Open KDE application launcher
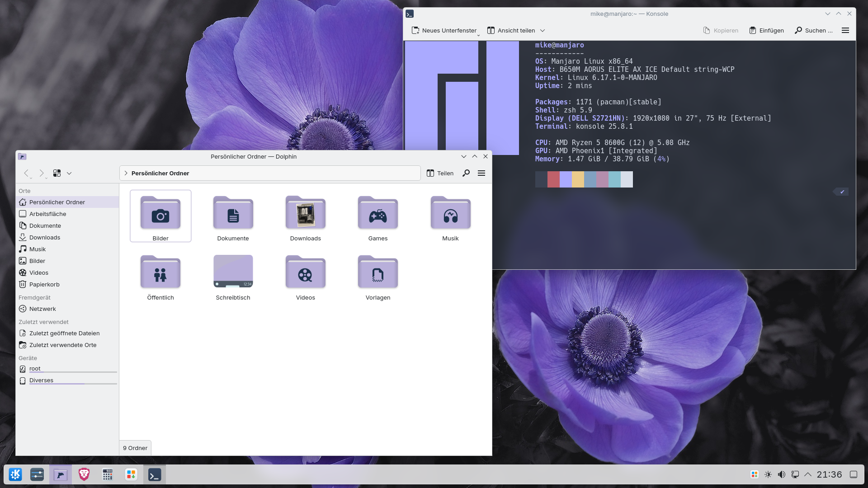The height and width of the screenshot is (488, 868). tap(15, 474)
